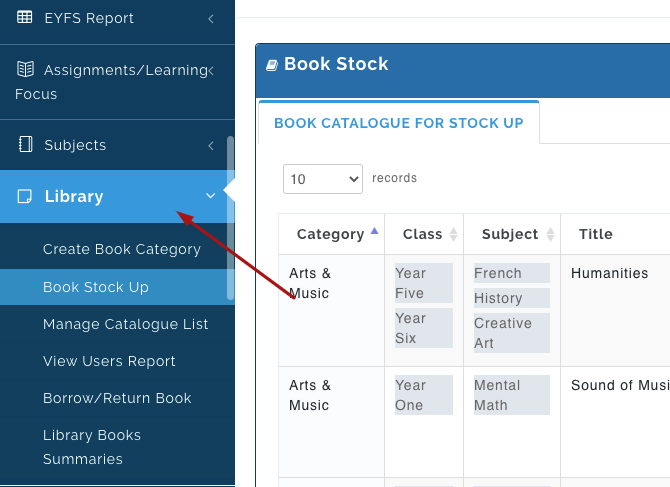Click the History subject tag
670x487 pixels.
click(511, 298)
